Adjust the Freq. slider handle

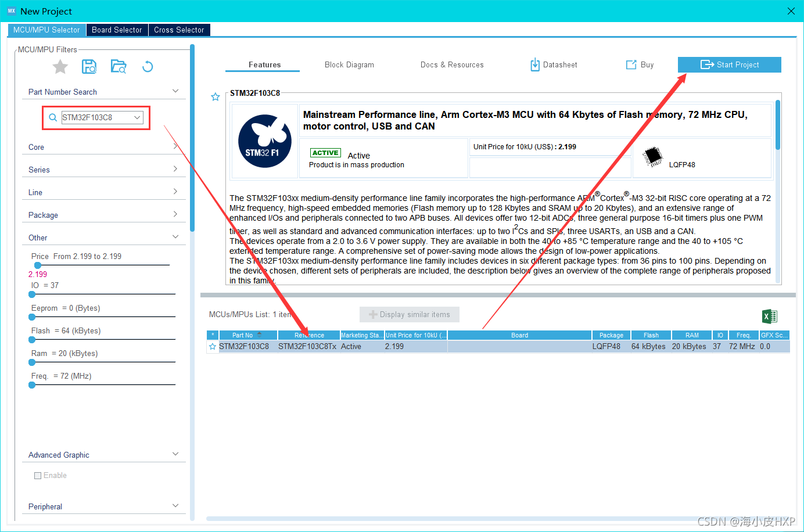pos(32,384)
